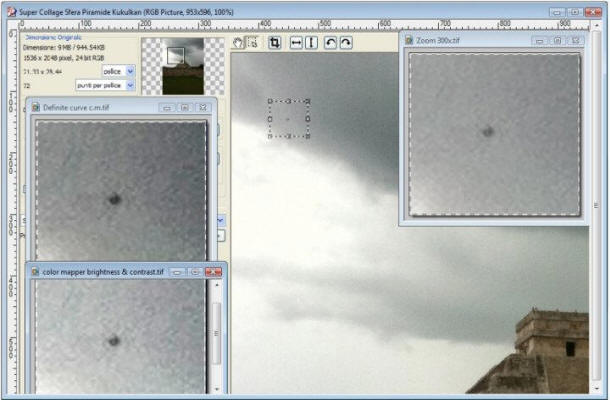Image resolution: width=610 pixels, height=400 pixels.
Task: Close the color mapper brightness & contrast window
Action: pyautogui.click(x=213, y=271)
